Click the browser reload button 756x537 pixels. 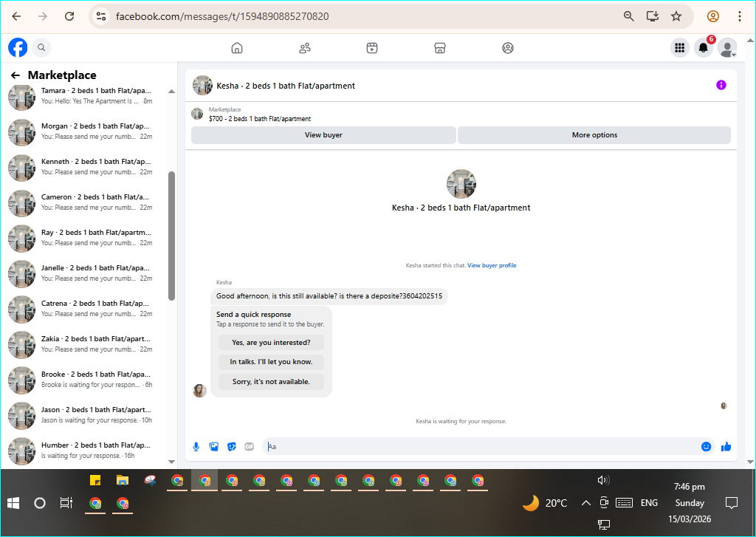pyautogui.click(x=69, y=16)
